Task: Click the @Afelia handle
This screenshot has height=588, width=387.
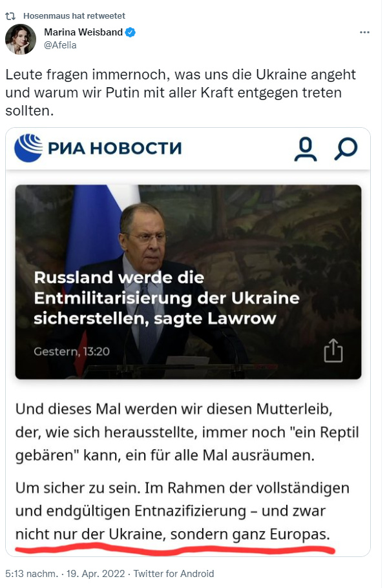Action: coord(60,45)
